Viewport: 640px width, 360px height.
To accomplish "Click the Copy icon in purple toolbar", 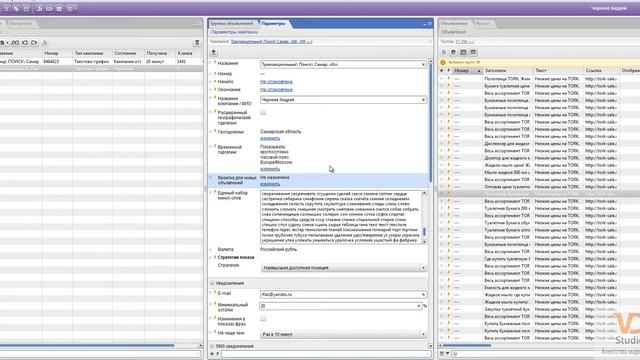I will click(x=16, y=9).
